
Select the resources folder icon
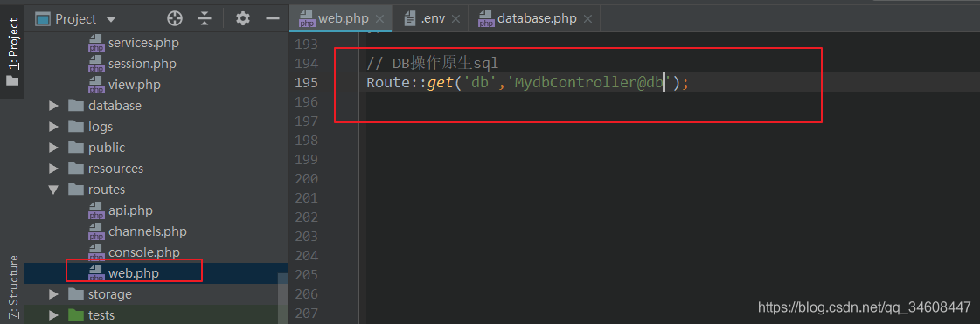coord(76,169)
